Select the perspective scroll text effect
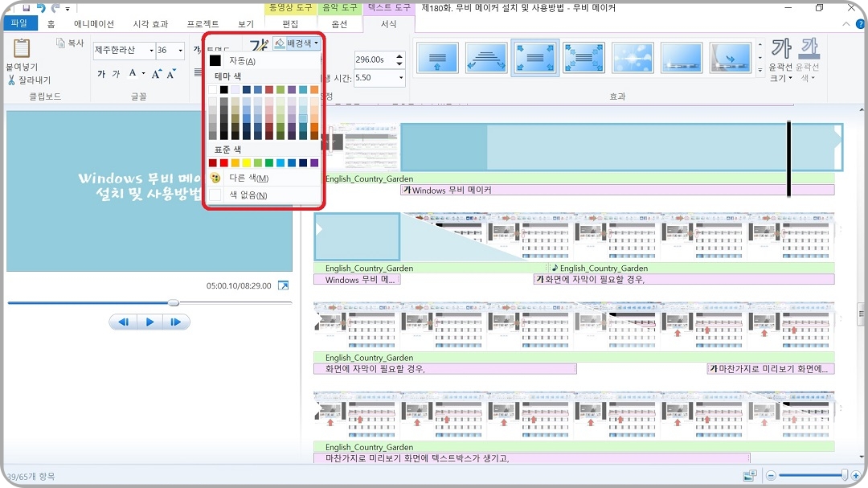The width and height of the screenshot is (868, 488). 486,58
